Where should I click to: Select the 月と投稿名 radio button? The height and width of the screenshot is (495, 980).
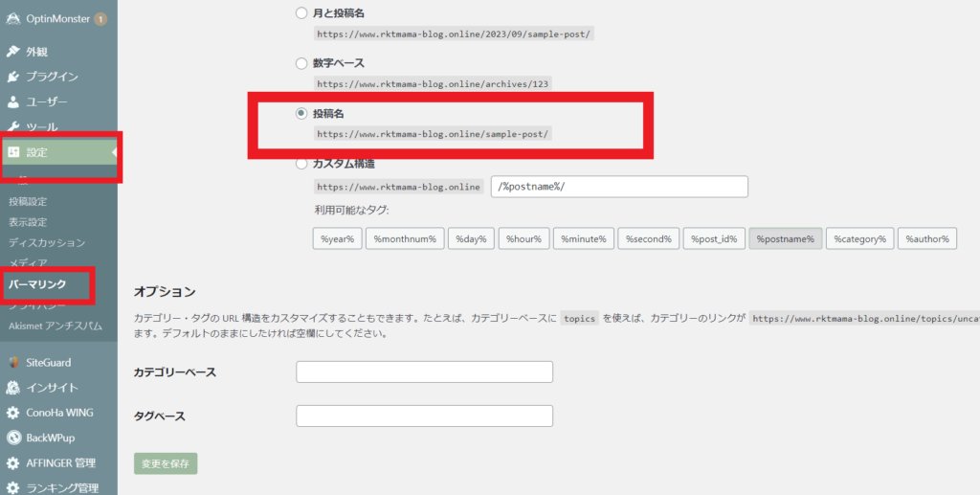click(x=301, y=13)
